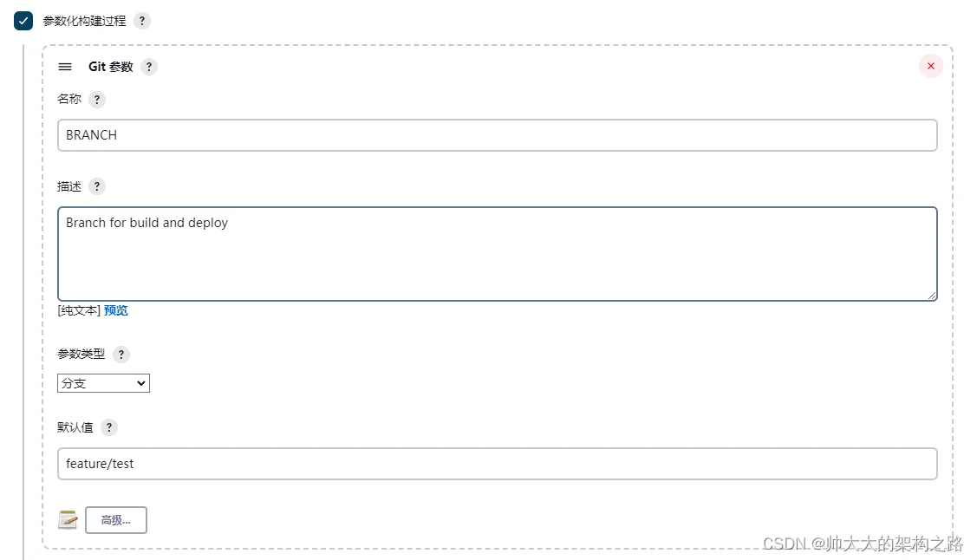Open help for 描述 field
Viewport: 977px width, 560px height.
pos(97,186)
